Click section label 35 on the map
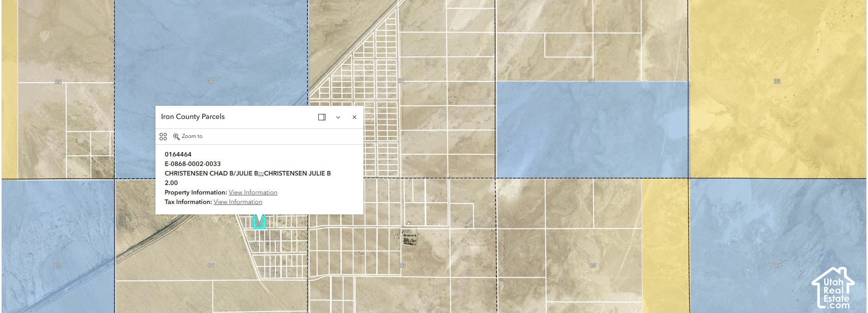 coord(58,82)
